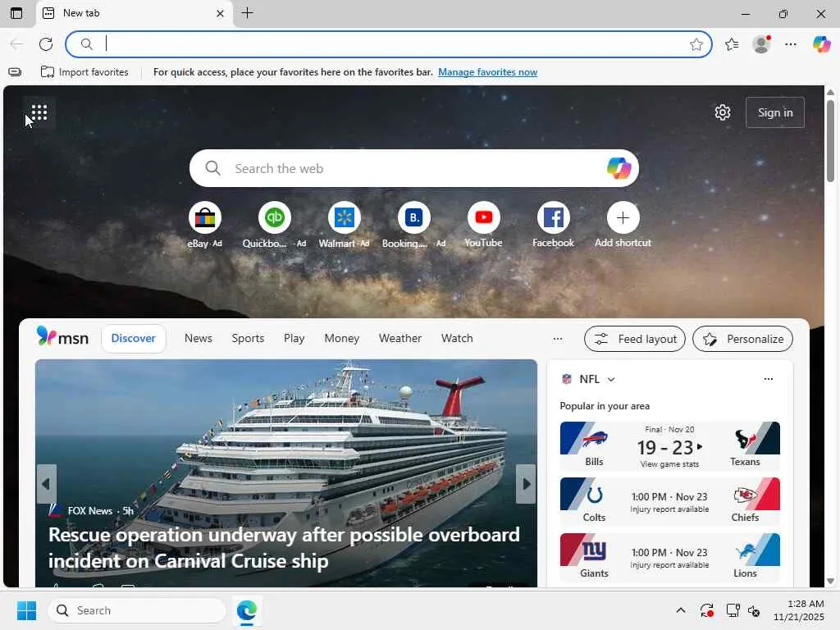The image size is (840, 630).
Task: Click the muted volume tray icon
Action: (x=755, y=610)
